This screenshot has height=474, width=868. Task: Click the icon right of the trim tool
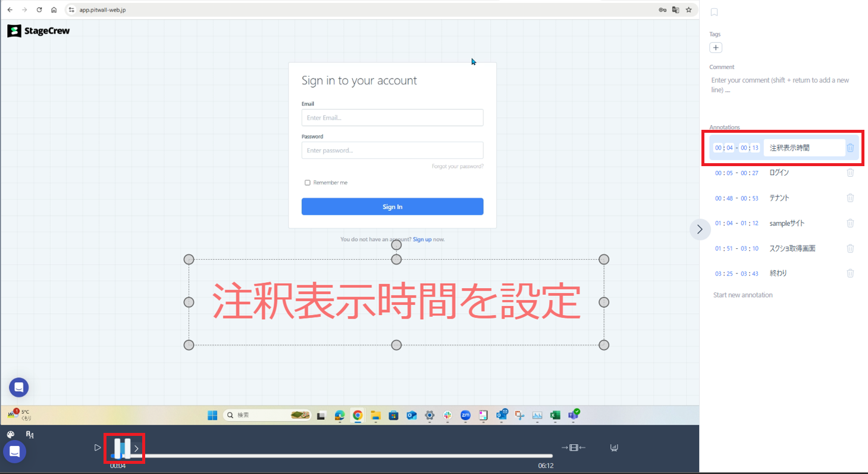[x=614, y=448]
